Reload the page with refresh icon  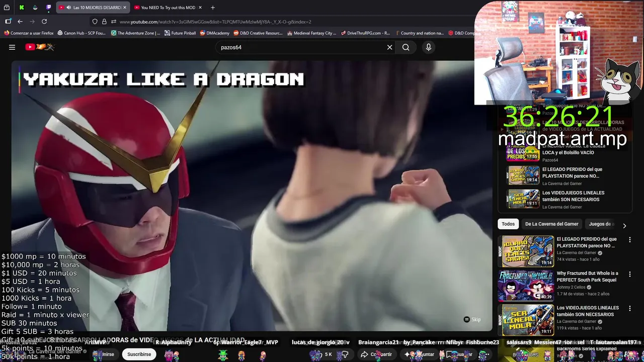(x=44, y=22)
